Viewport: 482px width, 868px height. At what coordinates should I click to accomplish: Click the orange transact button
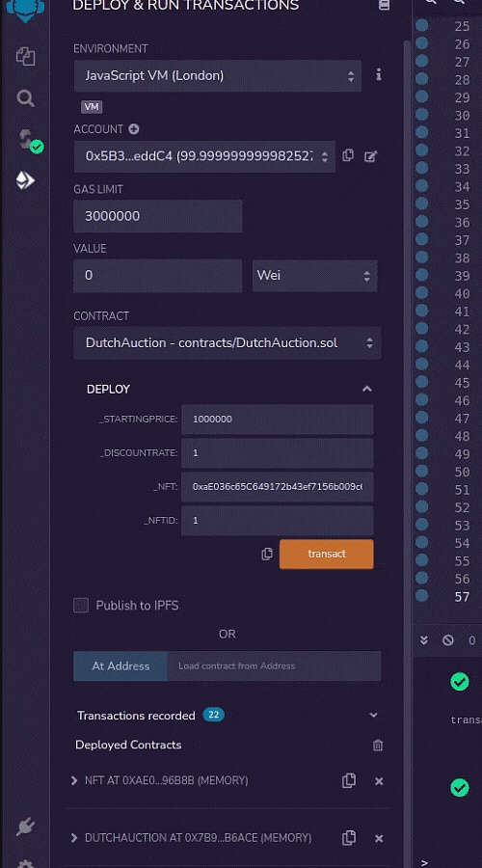(x=327, y=555)
